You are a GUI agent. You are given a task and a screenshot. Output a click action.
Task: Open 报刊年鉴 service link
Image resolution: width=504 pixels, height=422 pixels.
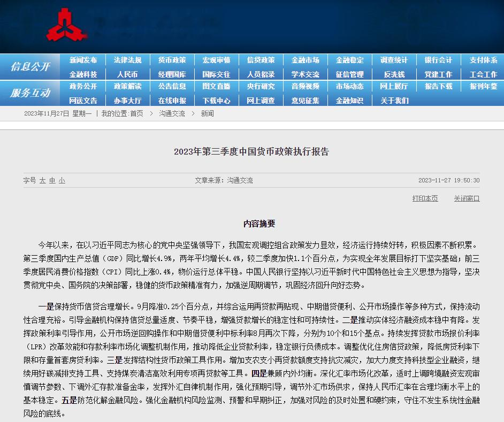(x=483, y=86)
